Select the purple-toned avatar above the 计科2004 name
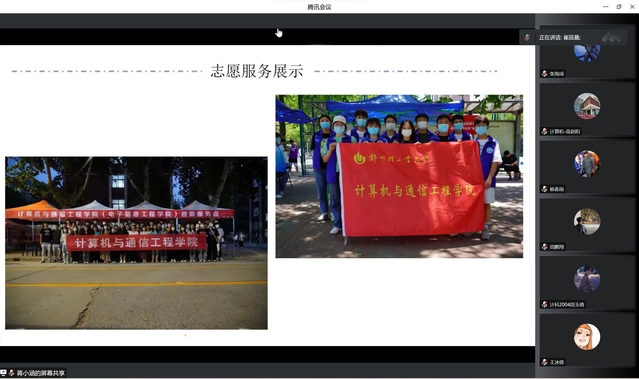The width and height of the screenshot is (639, 379). point(587,279)
